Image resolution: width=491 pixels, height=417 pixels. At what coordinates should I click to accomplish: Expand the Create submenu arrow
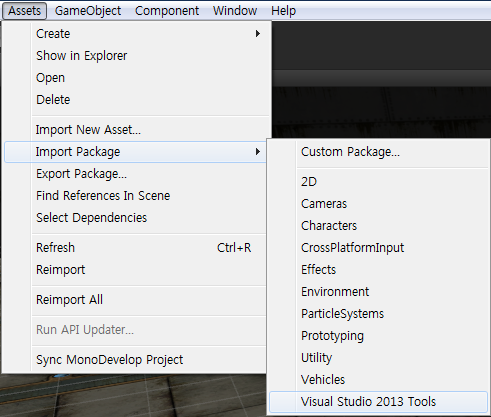258,34
